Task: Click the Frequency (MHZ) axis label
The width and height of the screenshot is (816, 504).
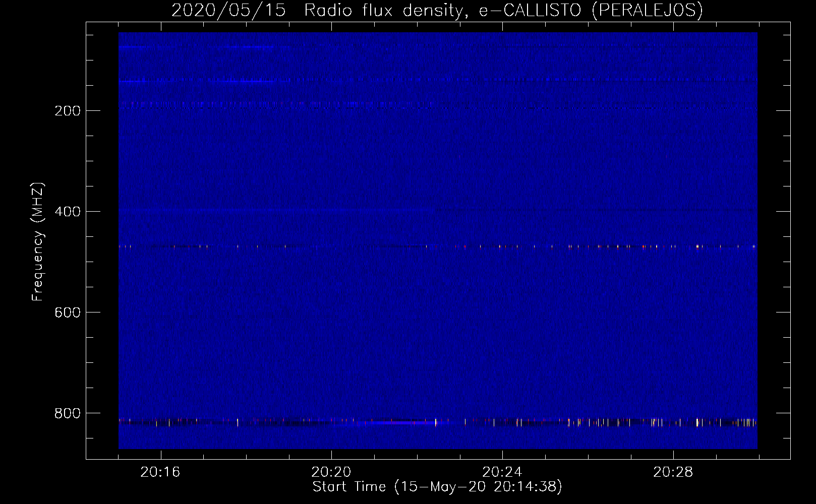Action: [38, 242]
